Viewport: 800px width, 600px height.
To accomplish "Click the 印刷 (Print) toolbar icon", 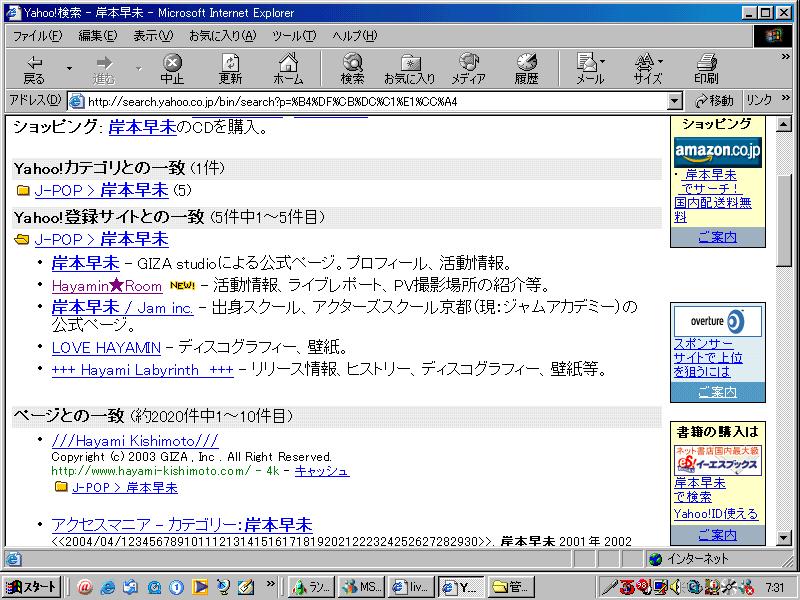I will click(707, 69).
